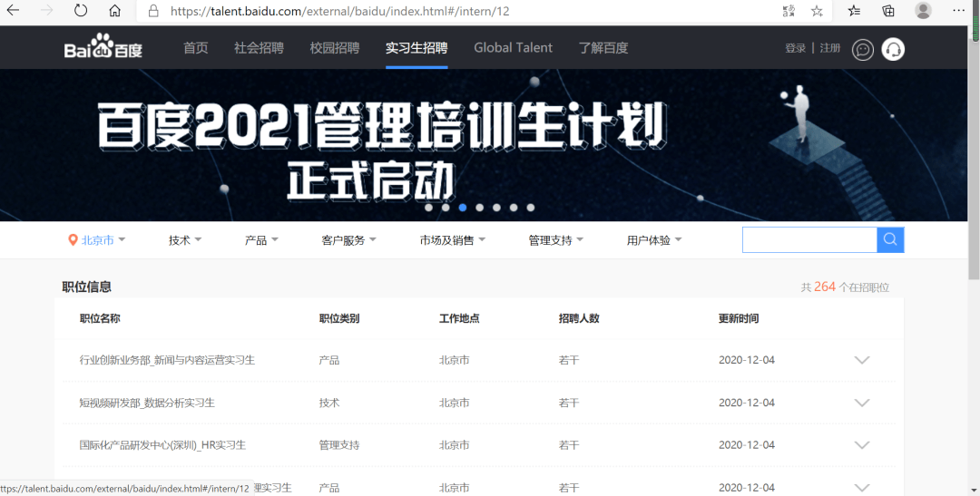Open the 市场及销售 filter dropdown
The image size is (980, 496).
pos(453,240)
